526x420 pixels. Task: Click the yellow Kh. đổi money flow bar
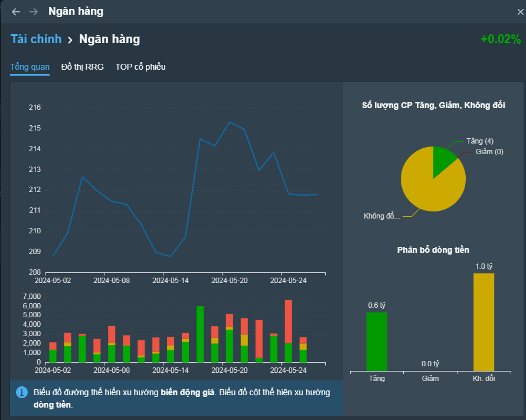pyautogui.click(x=483, y=322)
